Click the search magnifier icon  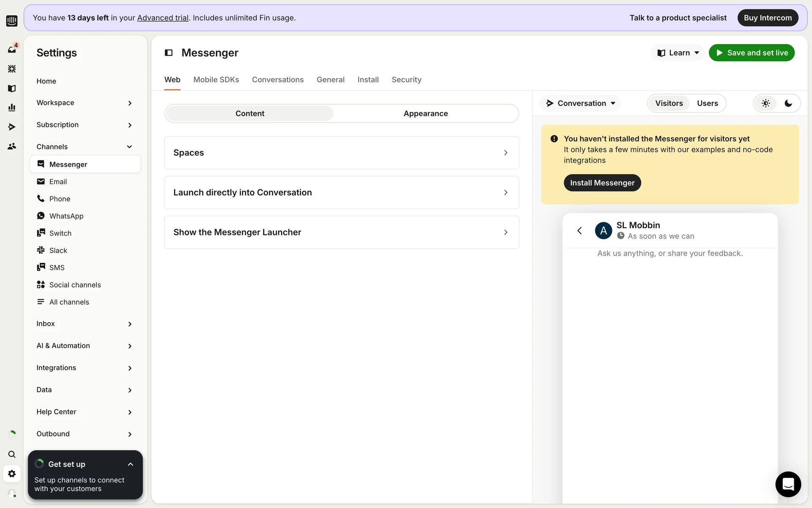pos(12,454)
